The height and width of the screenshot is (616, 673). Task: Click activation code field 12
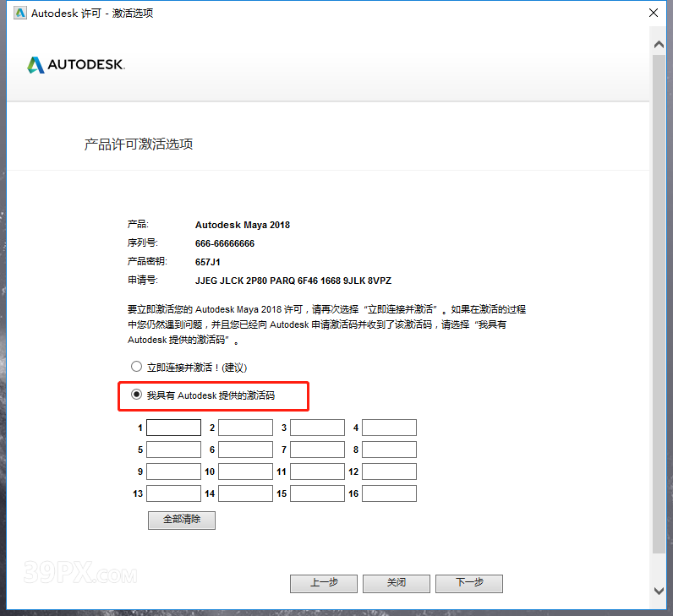tap(389, 472)
